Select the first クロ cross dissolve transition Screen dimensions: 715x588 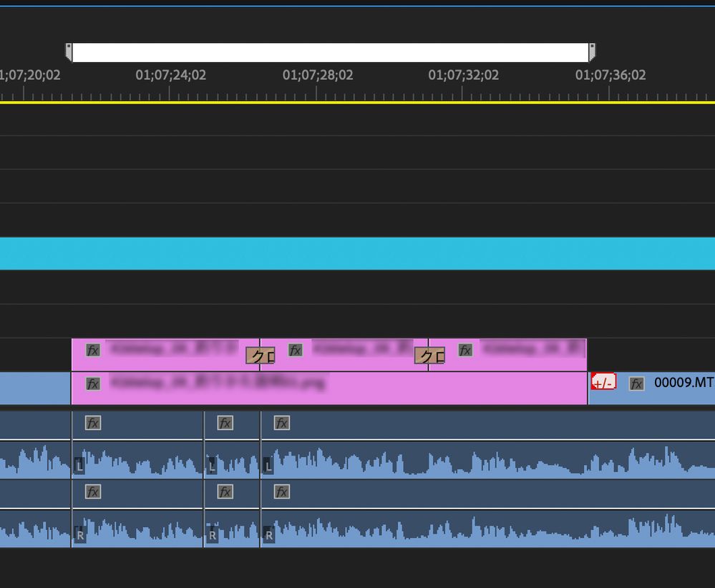point(261,356)
